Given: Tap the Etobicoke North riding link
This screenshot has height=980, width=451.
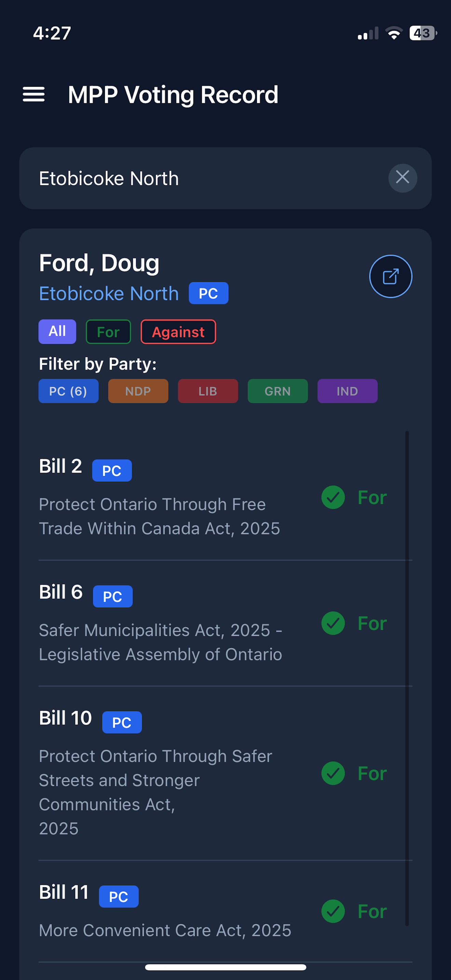Looking at the screenshot, I should point(109,293).
